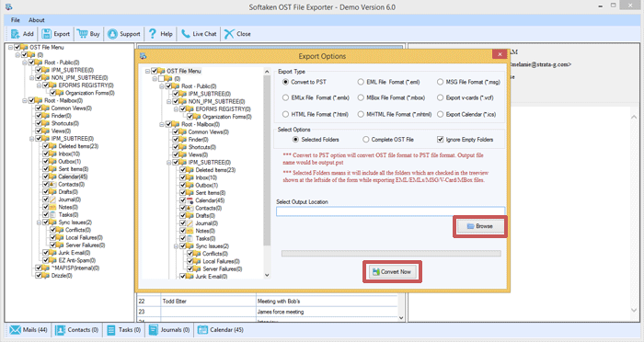644x342 pixels.
Task: Click the Calendar (45) status icon
Action: [x=202, y=330]
